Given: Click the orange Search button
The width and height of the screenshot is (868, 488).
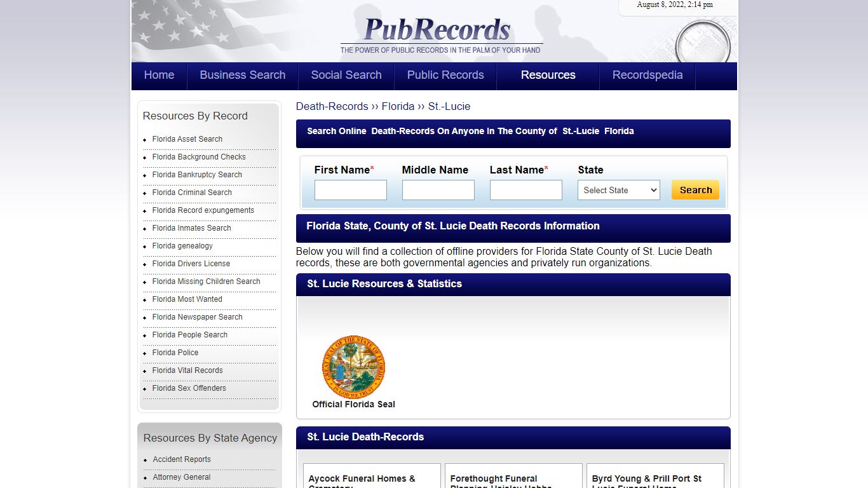Looking at the screenshot, I should 696,189.
